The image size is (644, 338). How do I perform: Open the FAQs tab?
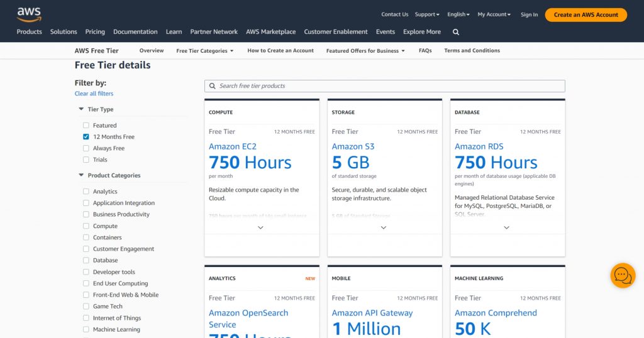point(425,50)
